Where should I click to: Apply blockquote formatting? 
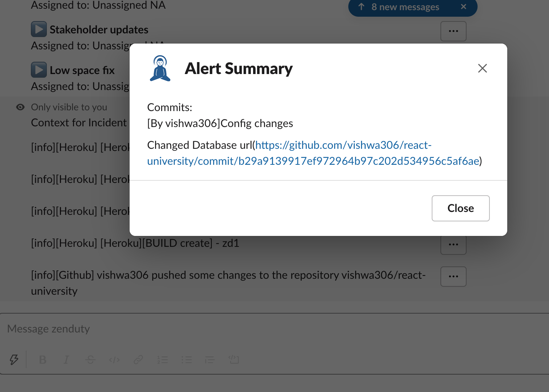point(210,360)
